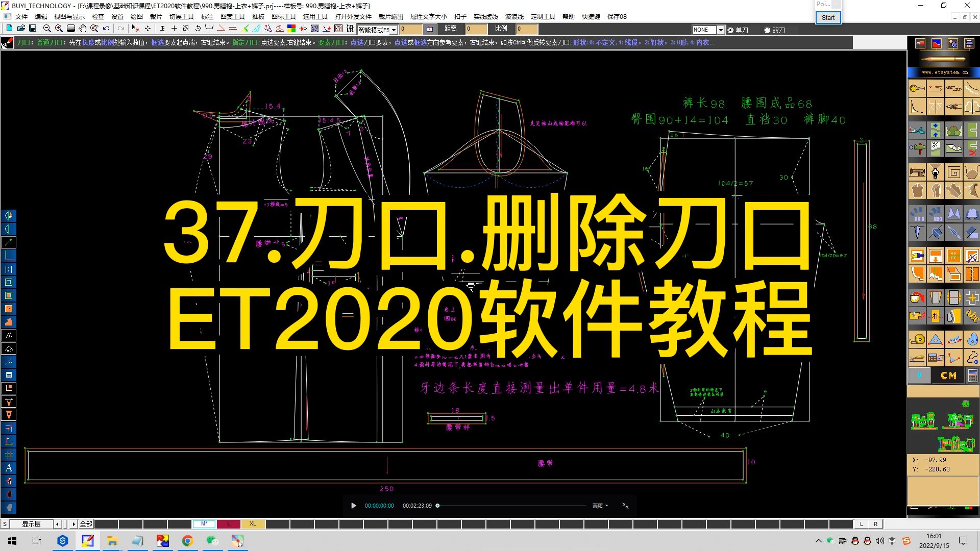The width and height of the screenshot is (980, 551).
Task: Select 双刀 radio button
Action: (767, 30)
